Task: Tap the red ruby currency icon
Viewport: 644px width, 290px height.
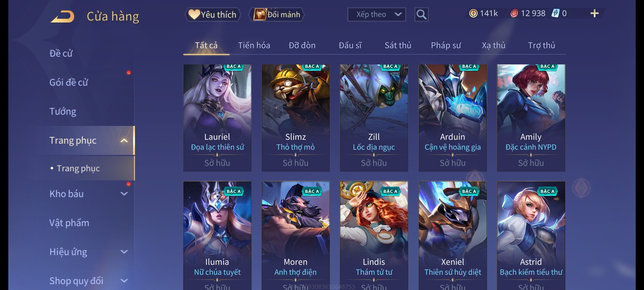Action: (x=514, y=13)
